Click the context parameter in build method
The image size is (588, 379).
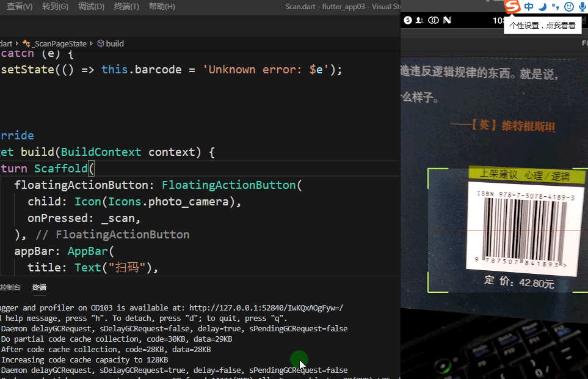pyautogui.click(x=172, y=152)
